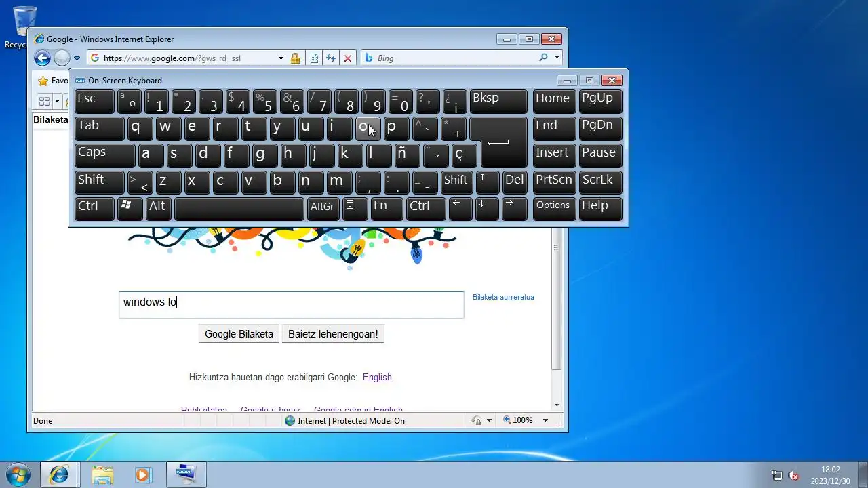The image size is (868, 488).
Task: Click Internet Explorer taskbar icon
Action: pyautogui.click(x=59, y=474)
